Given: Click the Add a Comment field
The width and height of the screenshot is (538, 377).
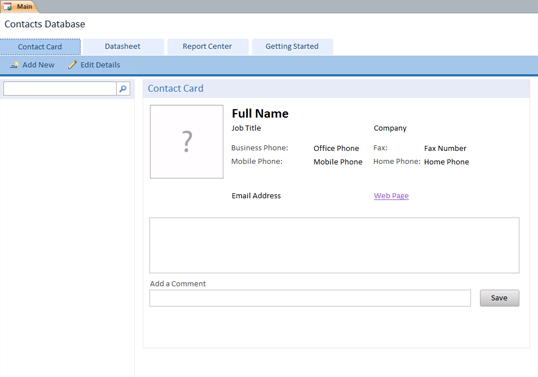Looking at the screenshot, I should [310, 298].
